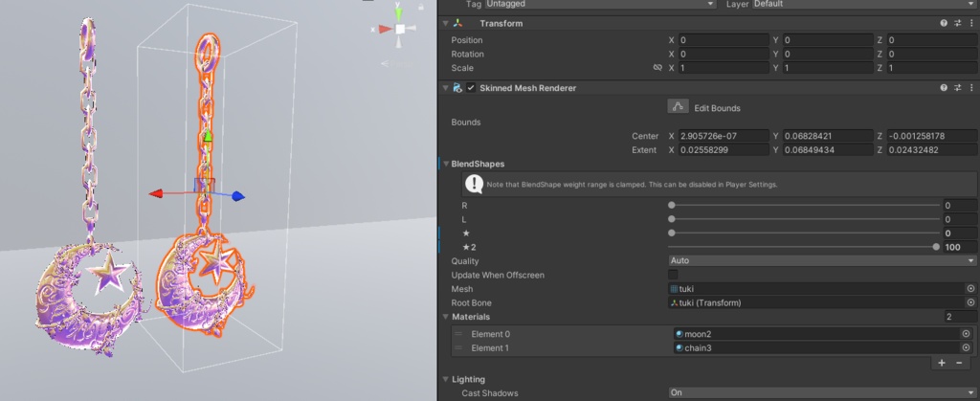980x401 pixels.
Task: Click the warning icon in BlendShapes note
Action: pyautogui.click(x=475, y=184)
